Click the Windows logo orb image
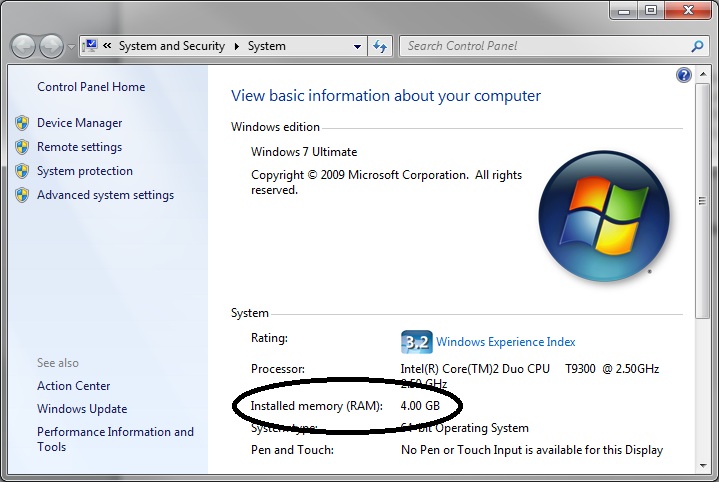The height and width of the screenshot is (482, 719). pyautogui.click(x=604, y=216)
